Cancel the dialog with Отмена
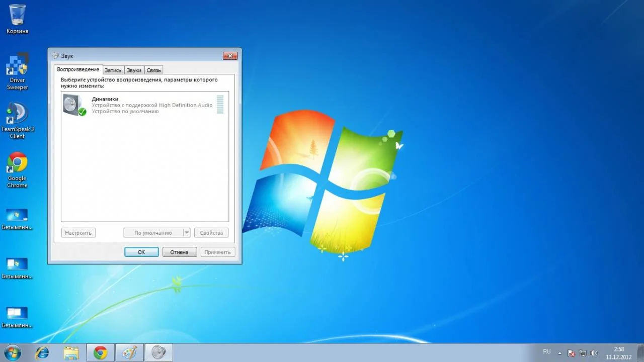 (x=179, y=252)
